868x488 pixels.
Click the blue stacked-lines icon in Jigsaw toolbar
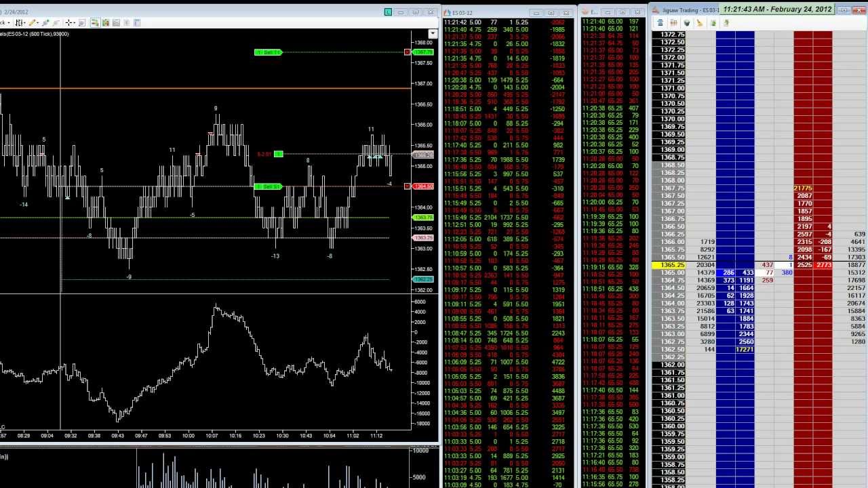660,23
